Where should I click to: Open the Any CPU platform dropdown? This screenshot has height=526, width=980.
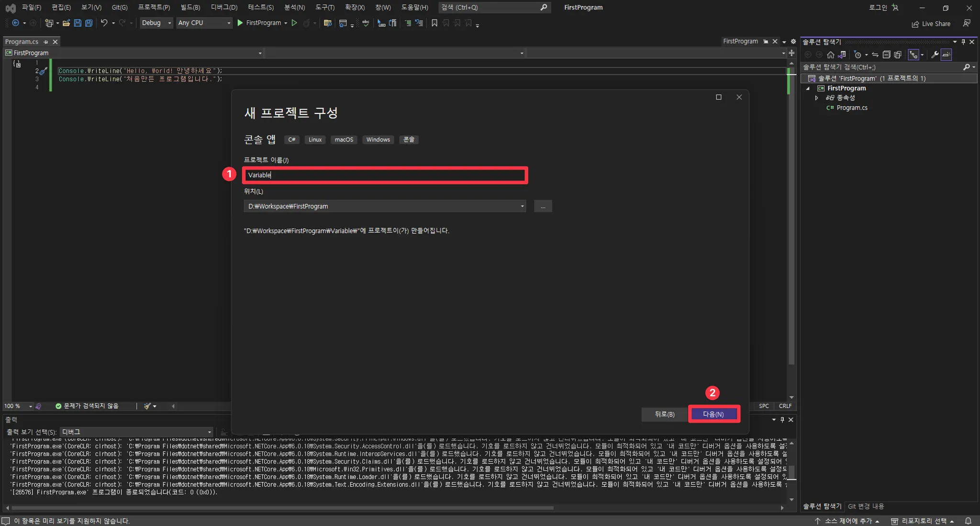pos(204,23)
